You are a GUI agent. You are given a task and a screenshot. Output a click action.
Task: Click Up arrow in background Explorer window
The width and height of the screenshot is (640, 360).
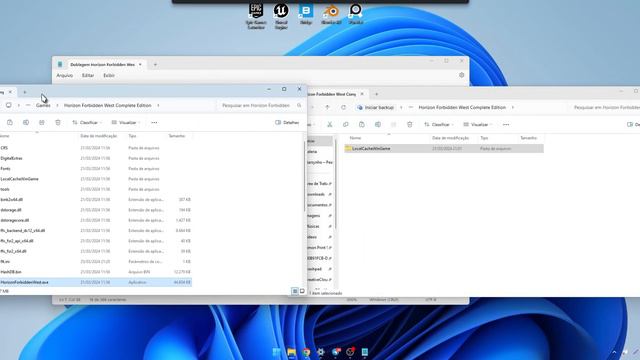point(327,107)
